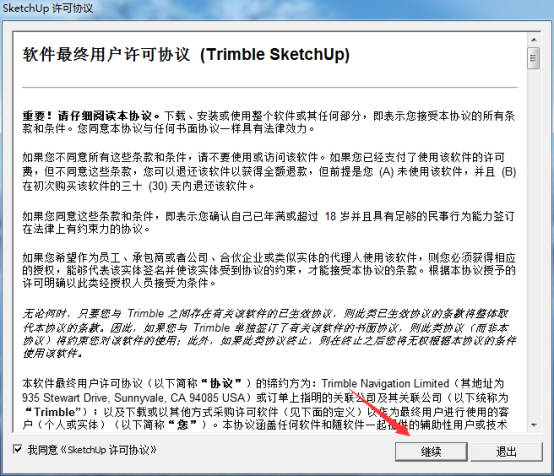The width and height of the screenshot is (554, 476).
Task: Click the italic paragraph starting with 无论何时
Action: click(x=269, y=333)
